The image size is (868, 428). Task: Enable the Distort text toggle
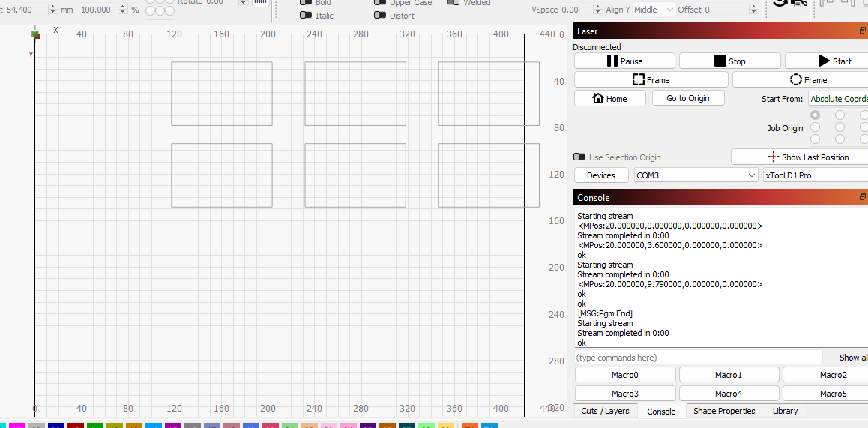click(380, 16)
